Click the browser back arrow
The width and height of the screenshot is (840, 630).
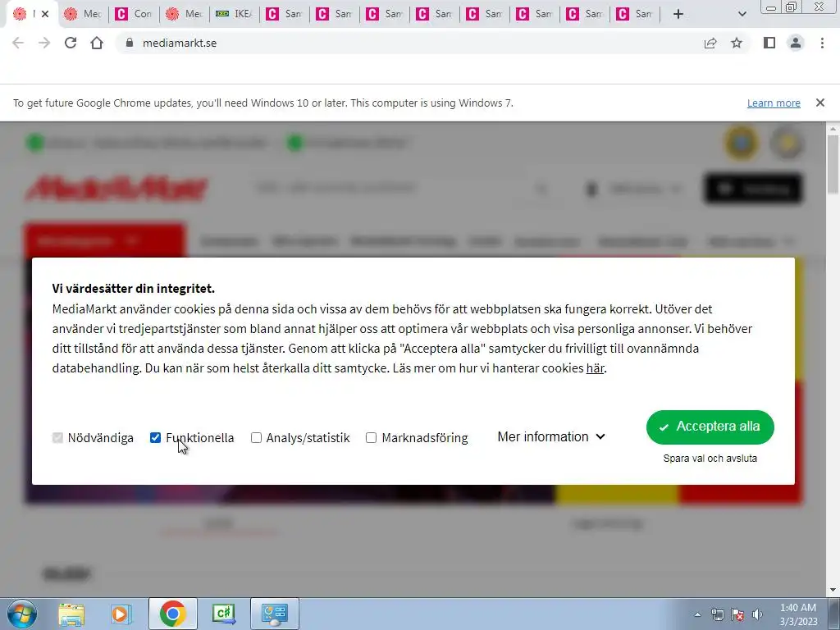tap(18, 43)
